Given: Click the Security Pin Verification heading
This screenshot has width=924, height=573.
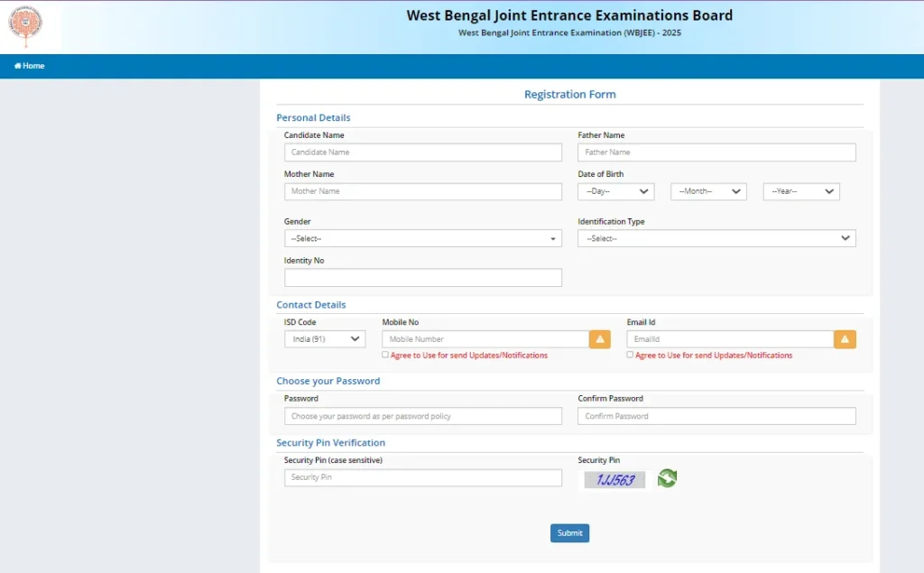Looking at the screenshot, I should [330, 443].
